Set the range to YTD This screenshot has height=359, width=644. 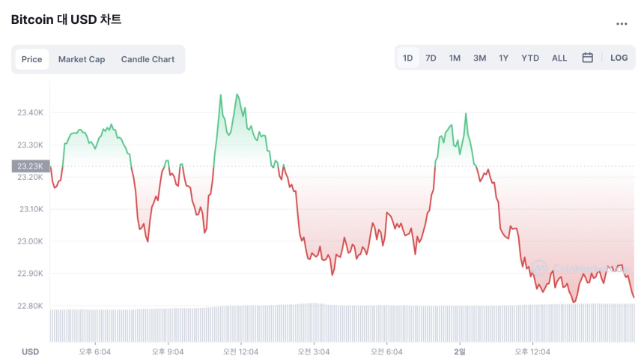click(x=530, y=58)
